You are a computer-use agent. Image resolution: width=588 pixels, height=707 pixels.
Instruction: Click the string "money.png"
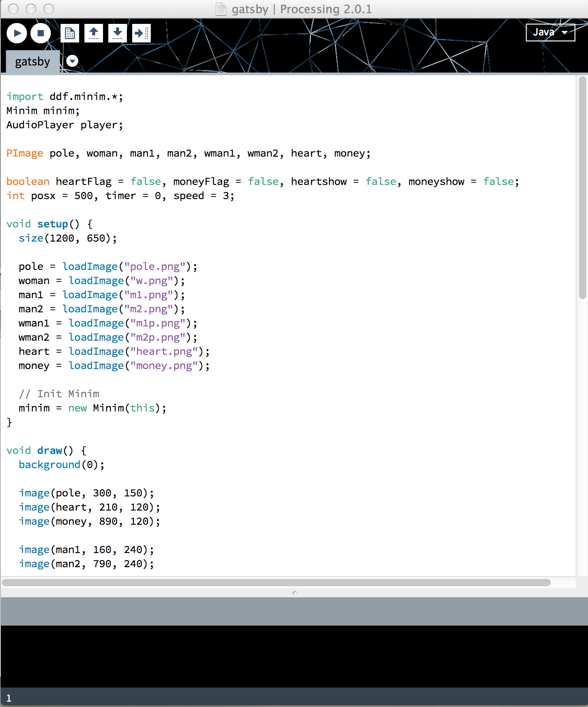164,365
